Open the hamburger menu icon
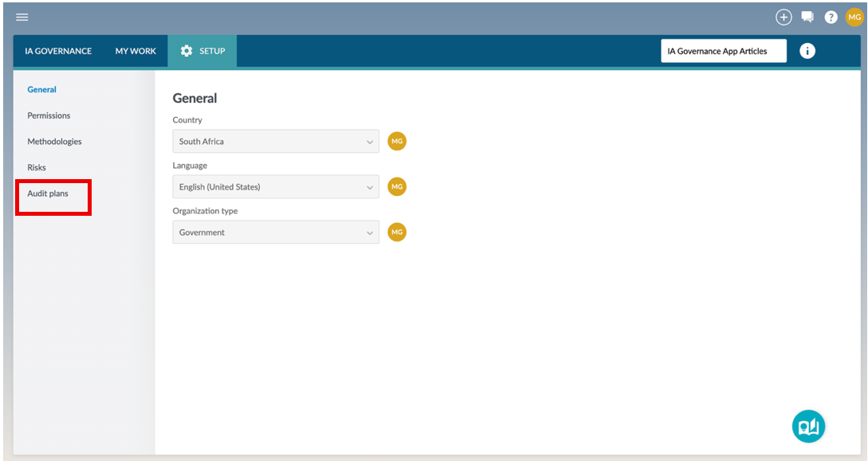 (x=22, y=18)
